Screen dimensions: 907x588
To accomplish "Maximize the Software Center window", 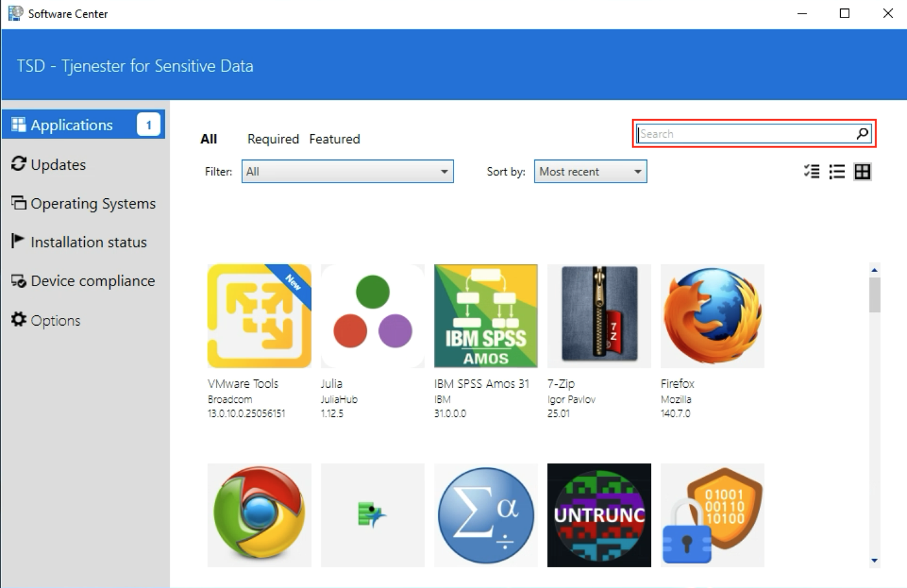I will click(845, 13).
